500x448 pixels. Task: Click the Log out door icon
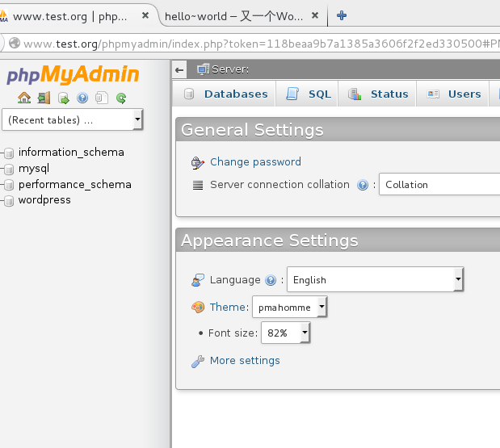click(44, 98)
